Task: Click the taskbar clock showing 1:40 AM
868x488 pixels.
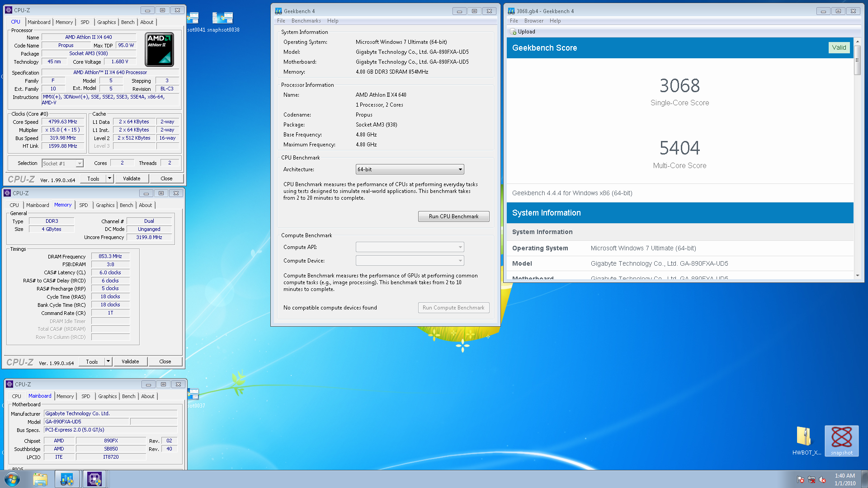Action: tap(844, 479)
